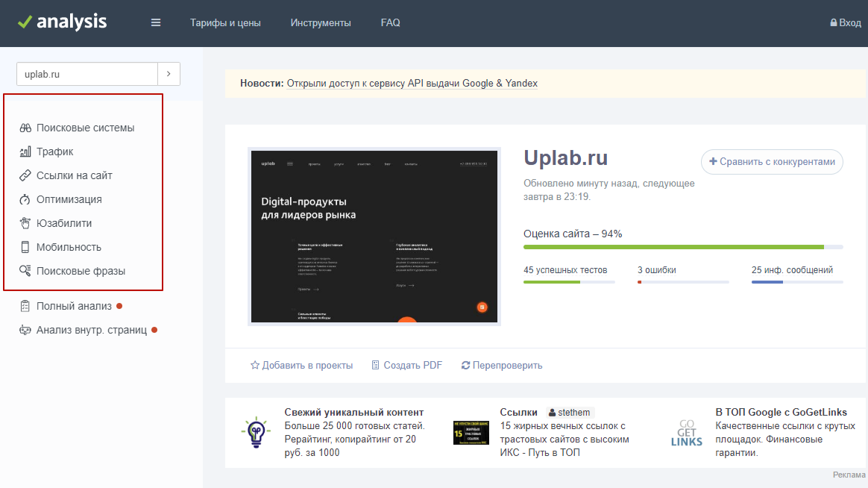Viewport: 868px width, 488px height.
Task: Open the hamburger menu icon
Action: tap(156, 22)
